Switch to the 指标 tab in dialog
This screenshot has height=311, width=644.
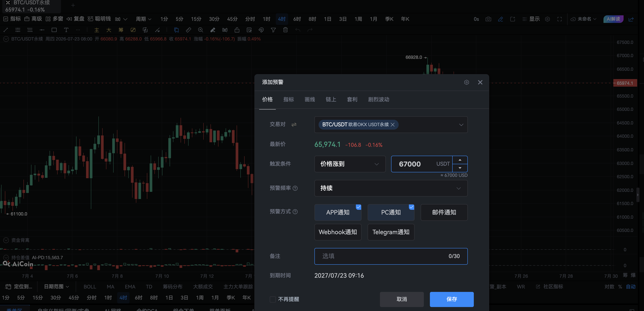(x=288, y=100)
